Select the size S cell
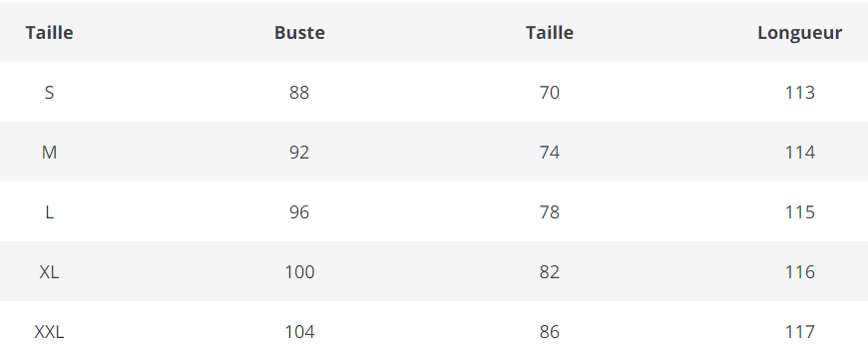Image resolution: width=868 pixels, height=360 pixels. [x=49, y=93]
